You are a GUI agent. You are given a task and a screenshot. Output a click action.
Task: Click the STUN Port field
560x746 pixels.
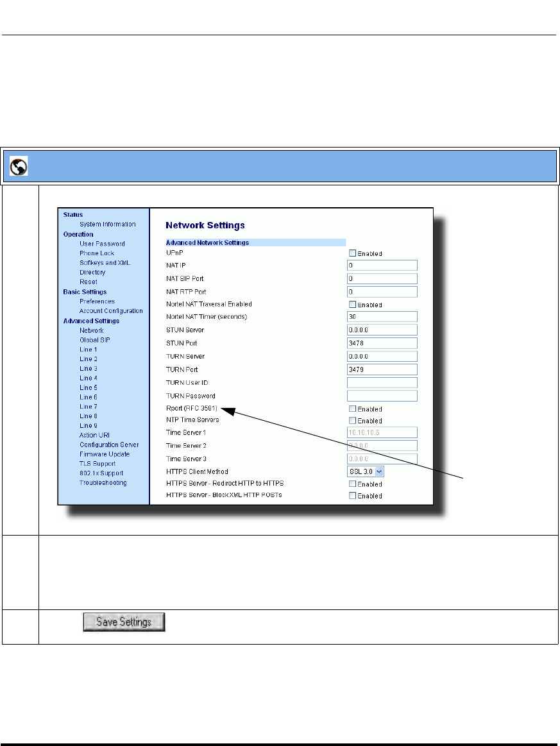382,343
